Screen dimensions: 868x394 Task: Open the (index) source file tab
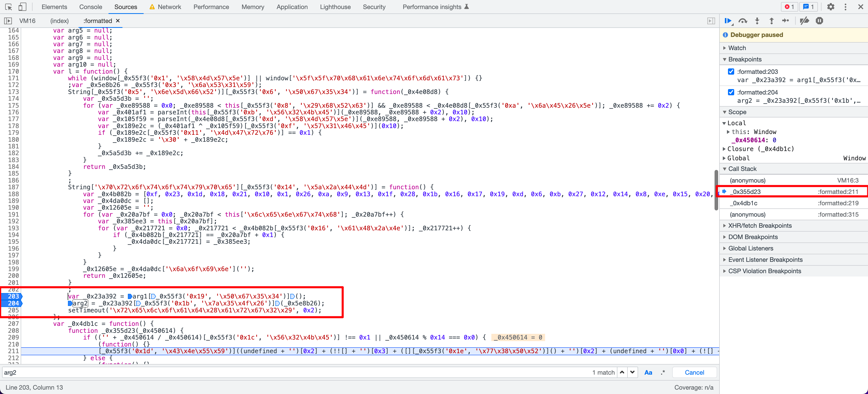click(x=59, y=21)
